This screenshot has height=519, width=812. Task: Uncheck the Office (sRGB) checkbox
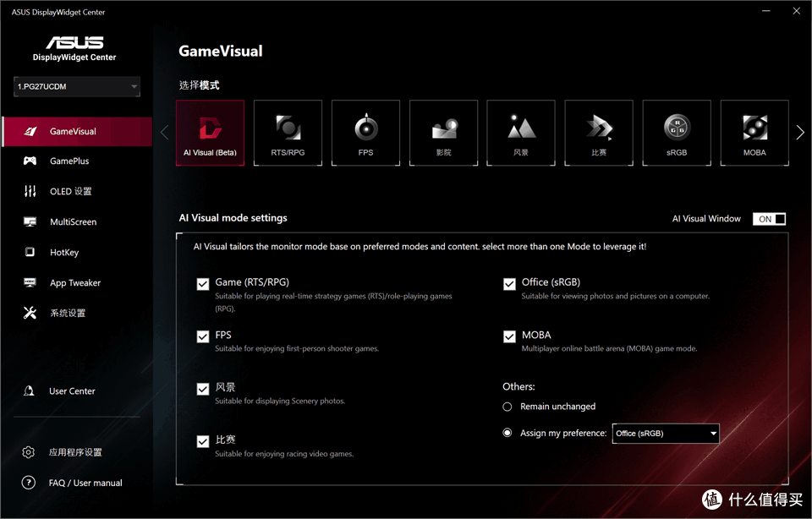coord(509,284)
